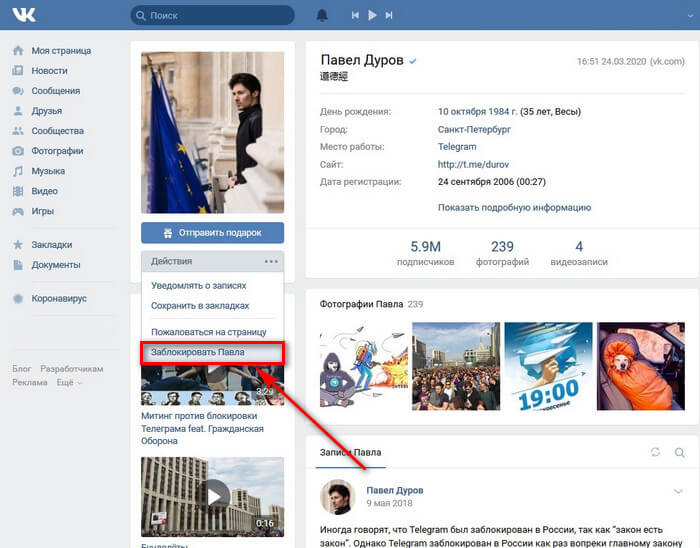700x548 pixels.
Task: Click Показать подробную информацию
Action: coord(514,208)
